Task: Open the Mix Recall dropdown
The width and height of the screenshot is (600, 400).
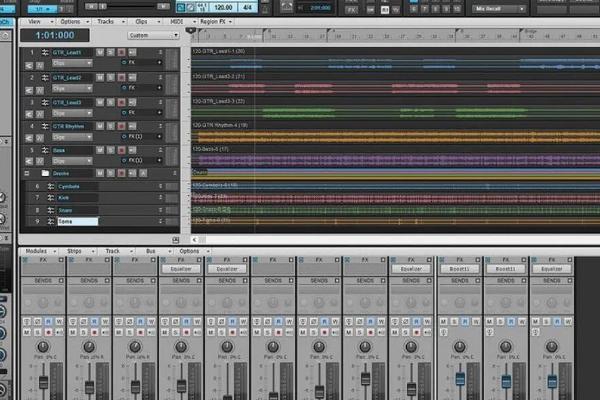Action: coord(499,8)
